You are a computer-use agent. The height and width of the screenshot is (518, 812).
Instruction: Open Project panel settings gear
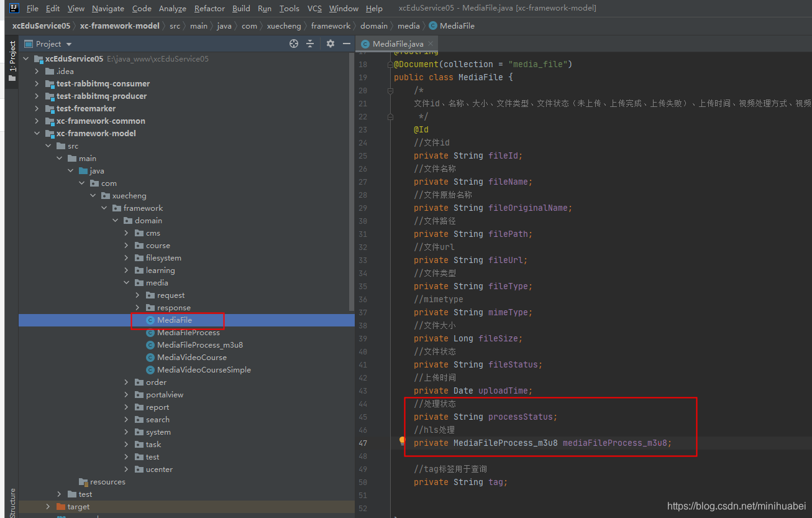pyautogui.click(x=331, y=44)
